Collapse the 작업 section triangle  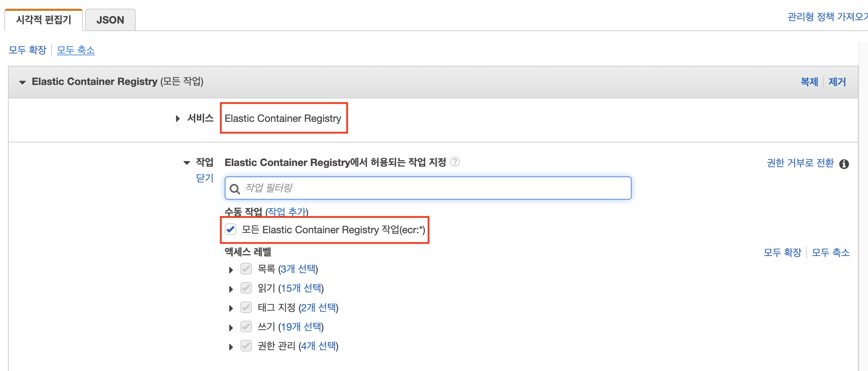(x=187, y=163)
